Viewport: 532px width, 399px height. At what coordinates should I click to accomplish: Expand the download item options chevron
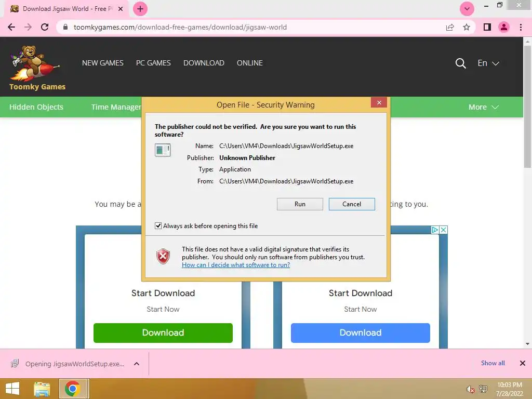click(137, 364)
